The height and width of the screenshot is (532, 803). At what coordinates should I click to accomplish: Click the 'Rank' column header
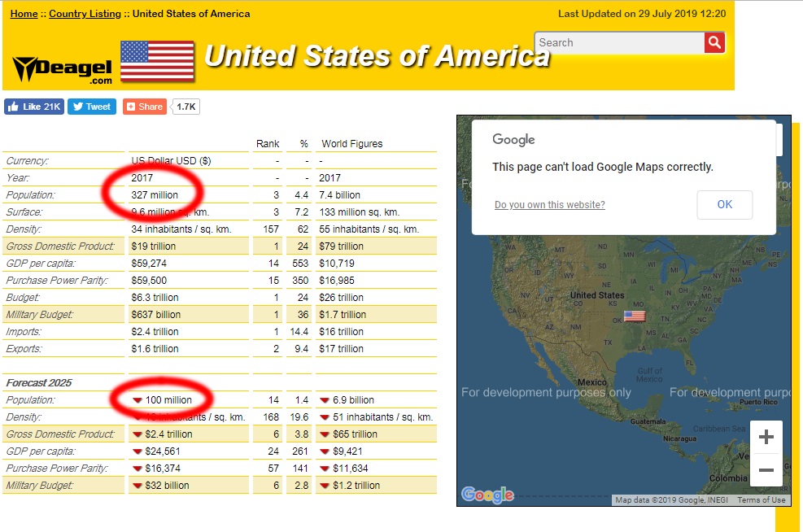tap(268, 144)
